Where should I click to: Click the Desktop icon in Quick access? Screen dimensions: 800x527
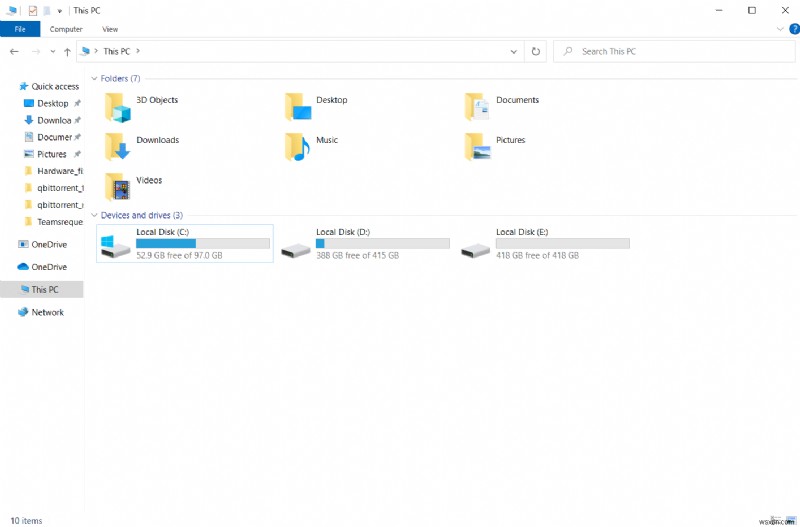pos(29,103)
